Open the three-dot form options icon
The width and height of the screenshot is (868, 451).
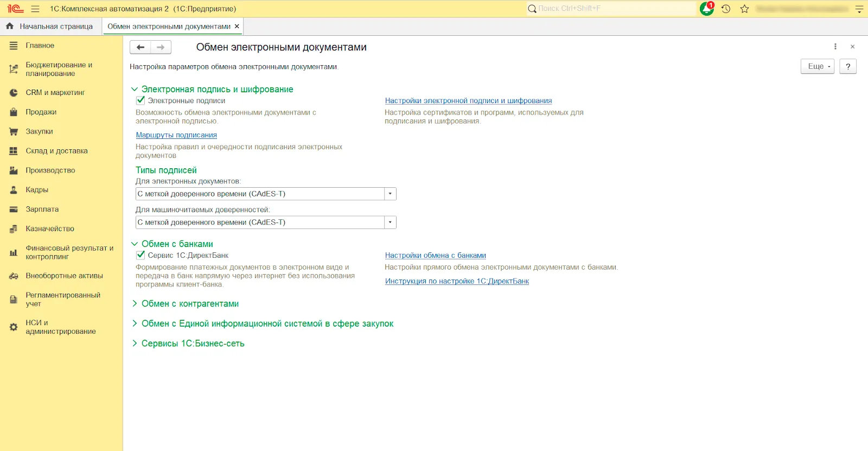(835, 47)
